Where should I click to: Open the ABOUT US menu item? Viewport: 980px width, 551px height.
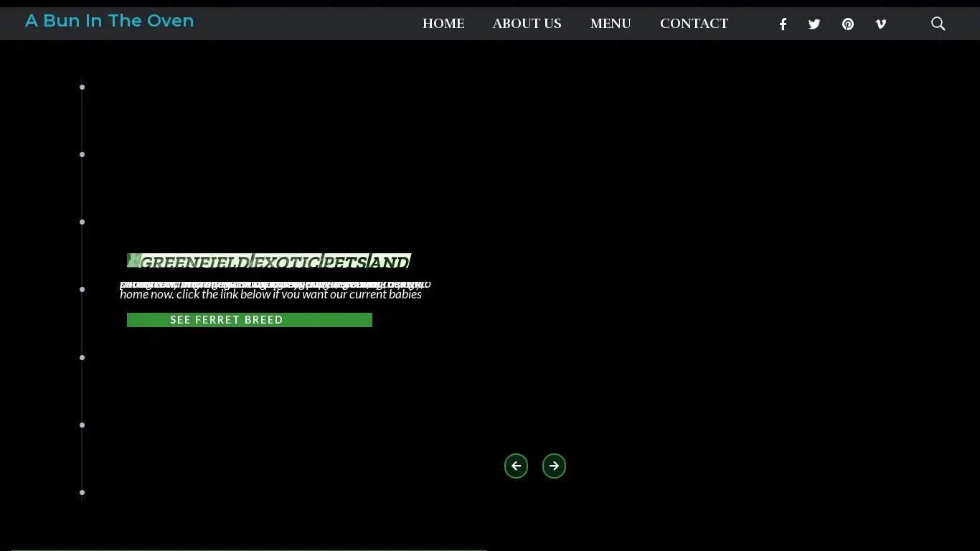[x=527, y=24]
